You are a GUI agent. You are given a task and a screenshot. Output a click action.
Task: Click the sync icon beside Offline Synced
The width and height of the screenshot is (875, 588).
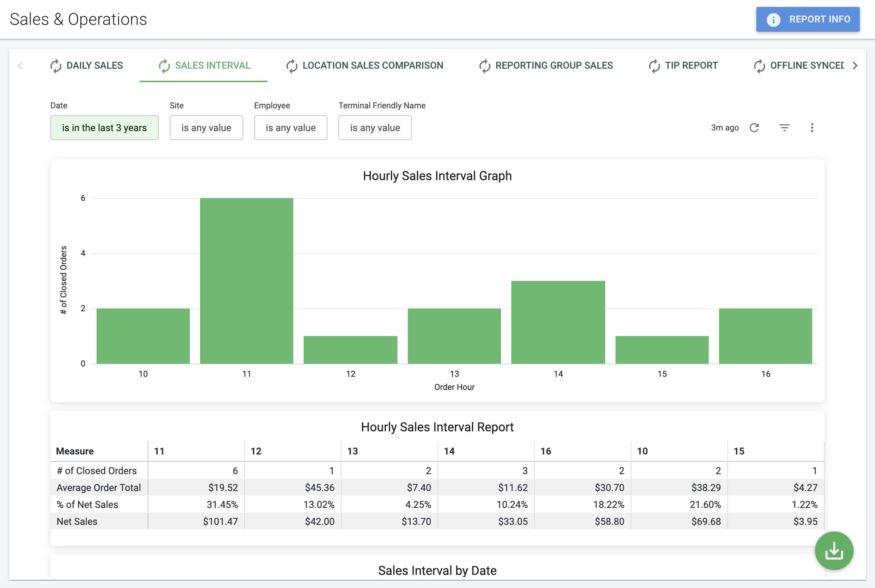759,66
